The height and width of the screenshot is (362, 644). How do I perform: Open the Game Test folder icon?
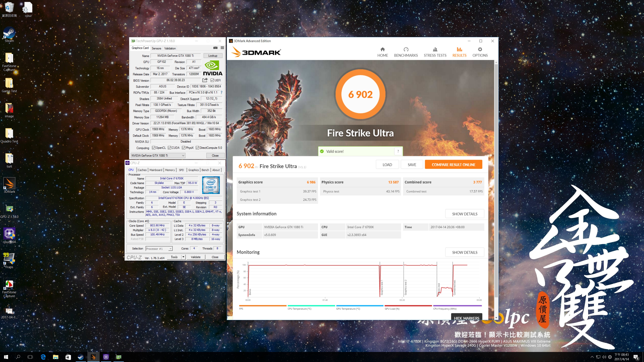click(9, 85)
